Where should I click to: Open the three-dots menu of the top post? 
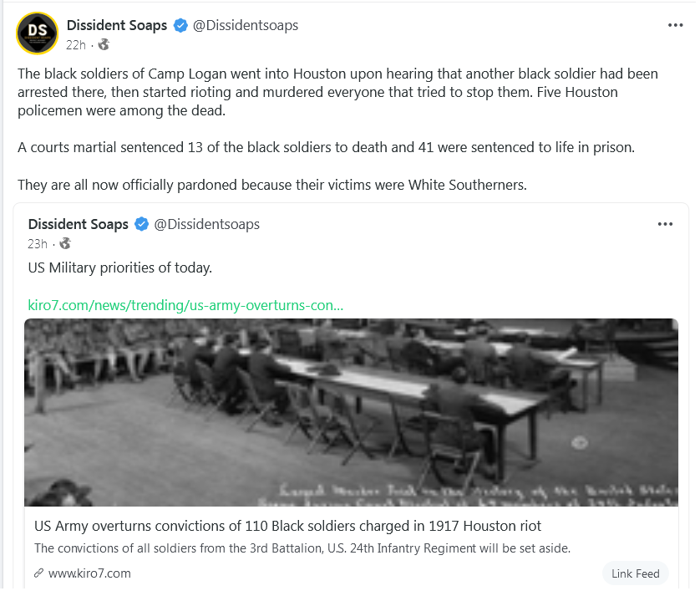(x=675, y=25)
